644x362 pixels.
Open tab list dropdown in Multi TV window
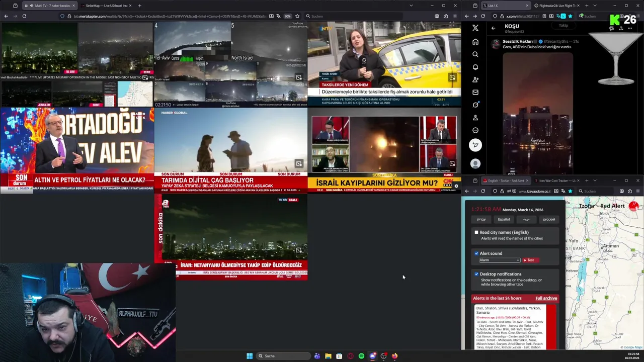click(411, 6)
